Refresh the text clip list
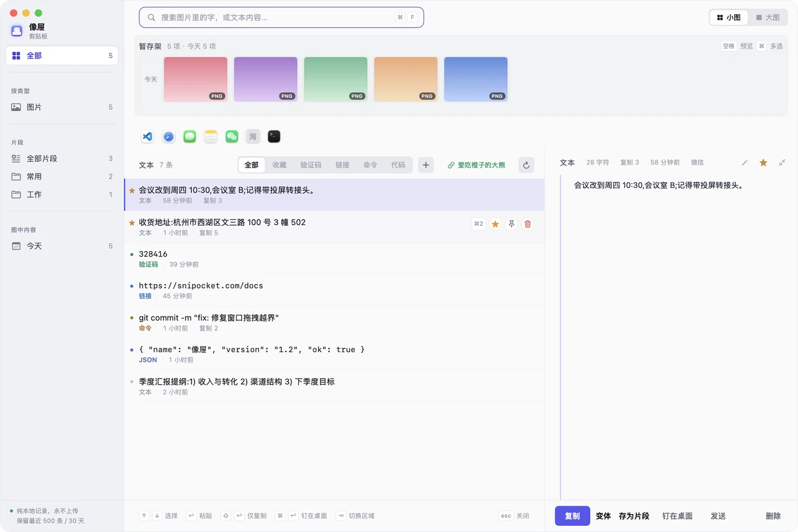This screenshot has width=798, height=532. pos(526,165)
